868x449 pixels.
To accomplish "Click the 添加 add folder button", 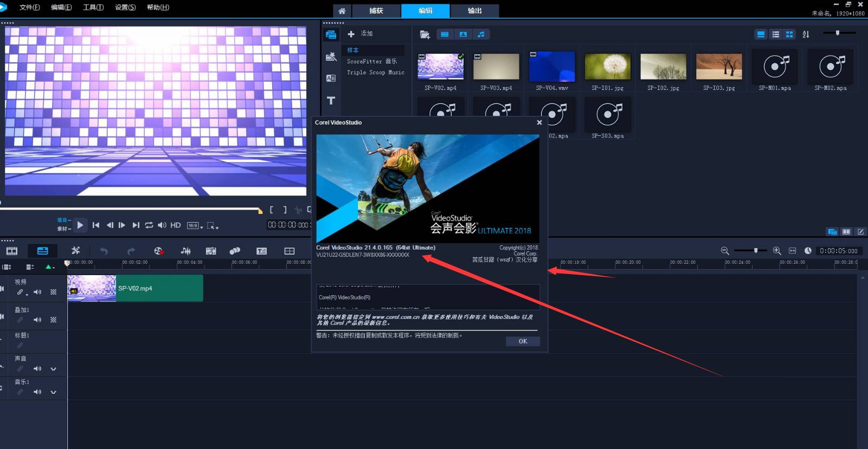I will (x=360, y=34).
